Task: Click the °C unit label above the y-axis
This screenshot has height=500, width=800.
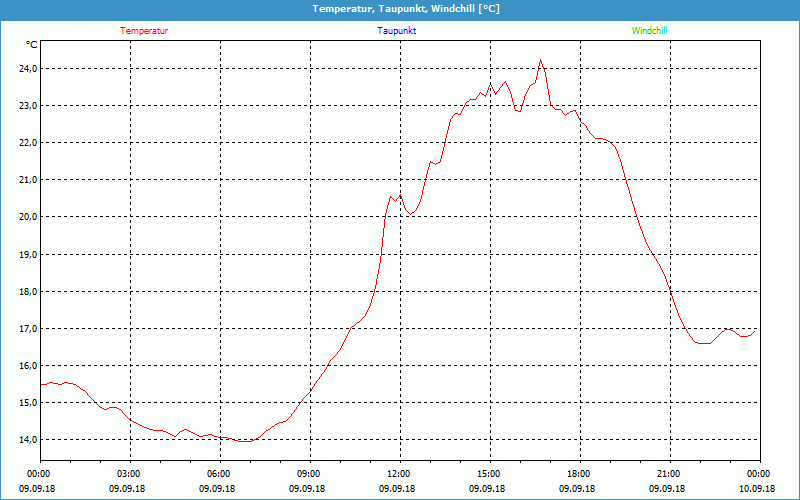Action: [31, 45]
